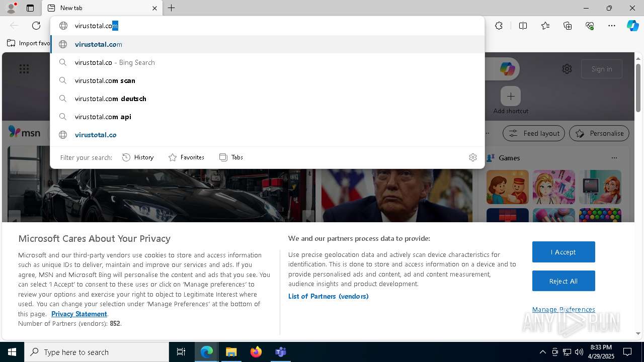Image resolution: width=644 pixels, height=362 pixels.
Task: Open the notification center icon
Action: [x=627, y=352]
